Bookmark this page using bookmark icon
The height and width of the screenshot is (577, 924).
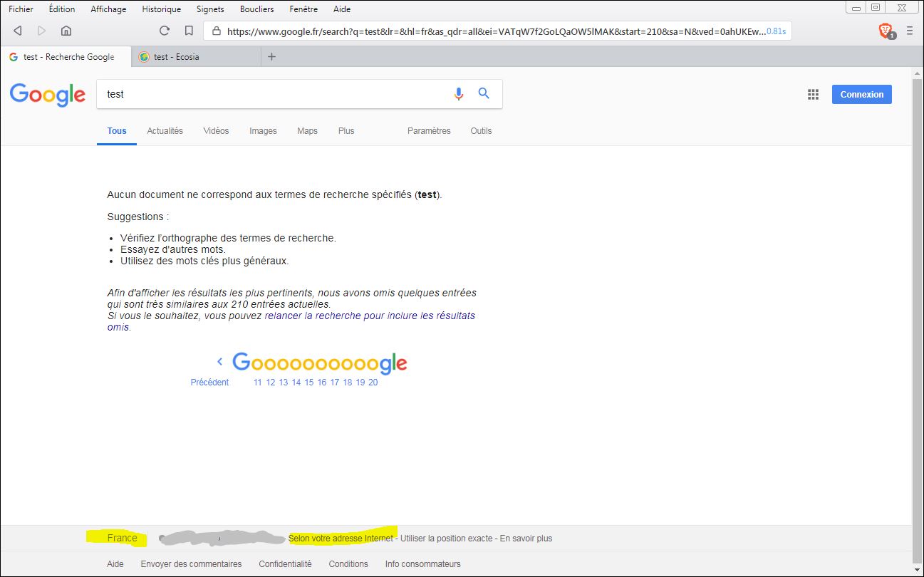tap(189, 31)
